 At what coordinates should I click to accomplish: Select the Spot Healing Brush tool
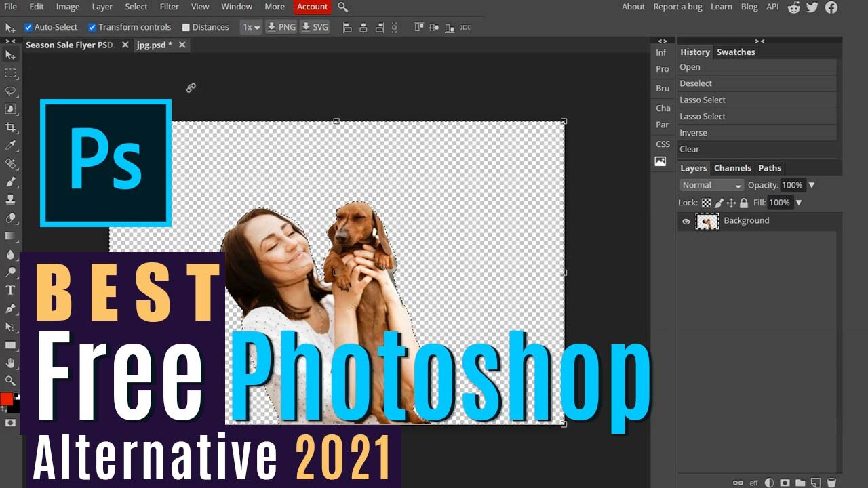click(10, 164)
